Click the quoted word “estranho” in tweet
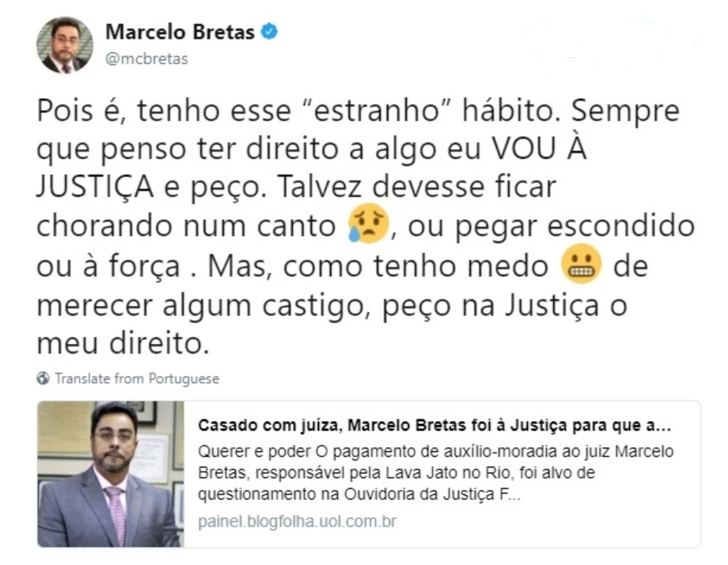Screen dimensions: 728x565 377,111
